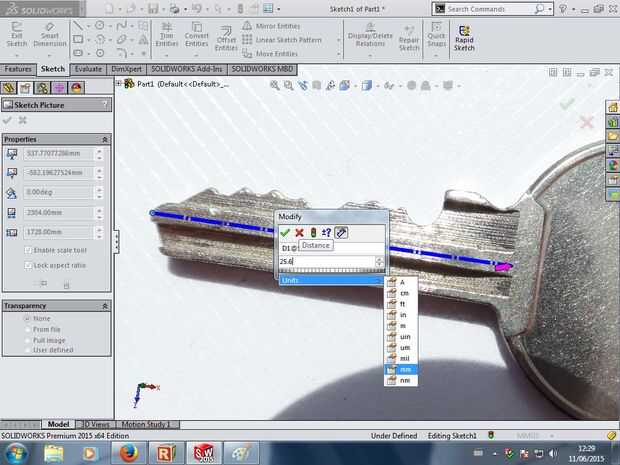The width and height of the screenshot is (620, 465).
Task: Collapse the Transparency section
Action: 105,306
